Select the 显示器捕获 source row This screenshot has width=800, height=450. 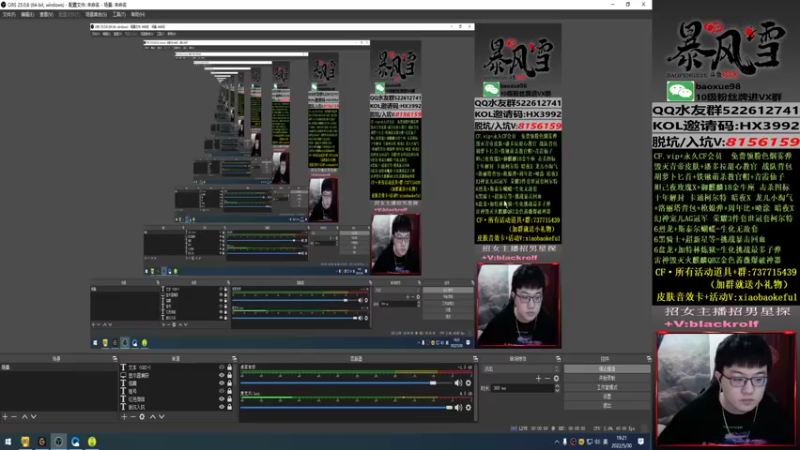[176, 376]
